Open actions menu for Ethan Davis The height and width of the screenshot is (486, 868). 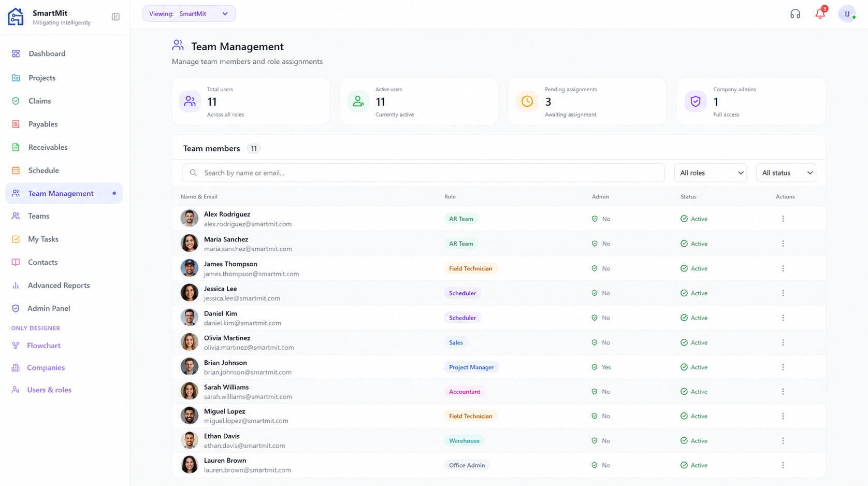[783, 440]
